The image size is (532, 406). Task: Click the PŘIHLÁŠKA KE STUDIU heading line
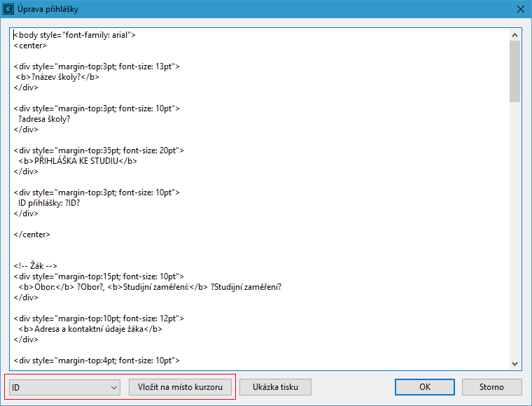pos(78,161)
